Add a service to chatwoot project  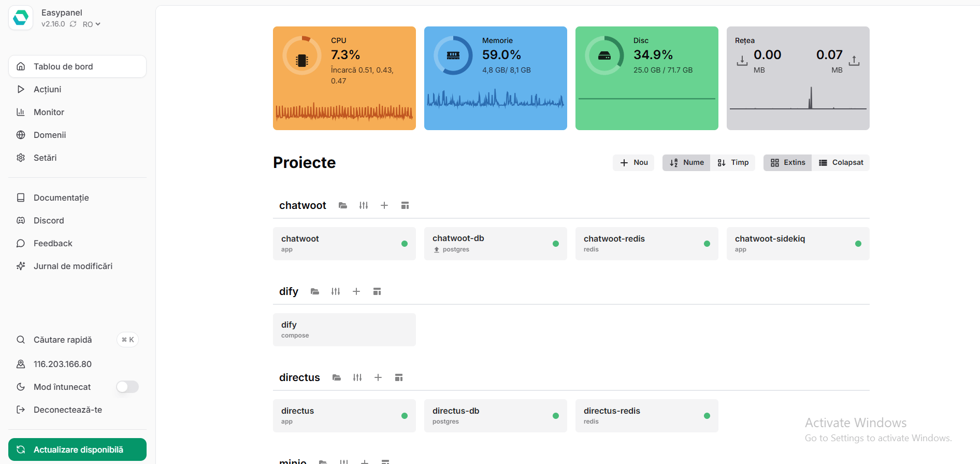384,206
